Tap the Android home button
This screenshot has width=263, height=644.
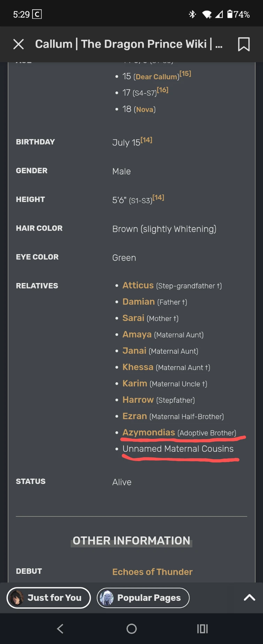[x=131, y=629]
